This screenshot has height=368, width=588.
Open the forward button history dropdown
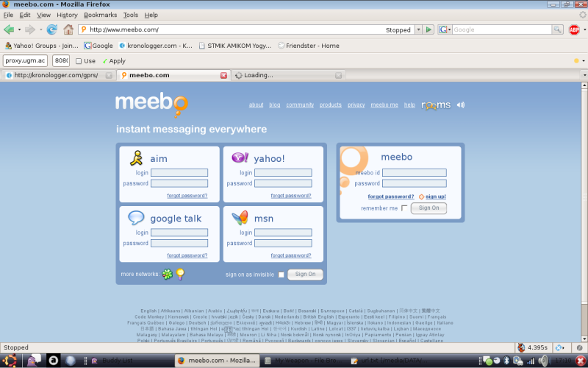[40, 29]
